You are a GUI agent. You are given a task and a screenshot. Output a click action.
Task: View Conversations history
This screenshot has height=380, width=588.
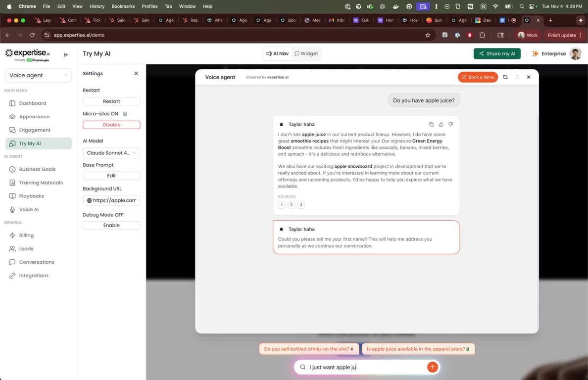36,262
